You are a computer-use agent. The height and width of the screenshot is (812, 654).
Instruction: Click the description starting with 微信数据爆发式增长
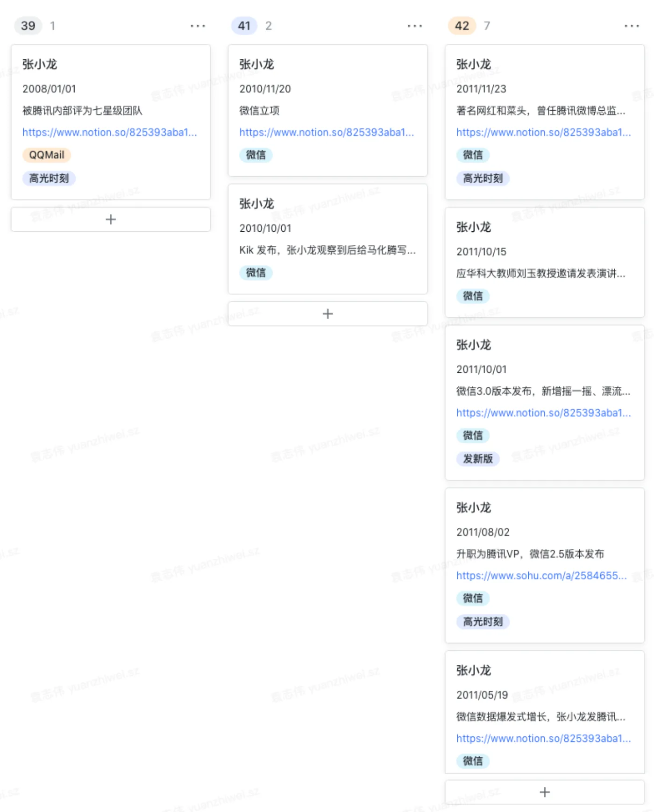tap(541, 717)
